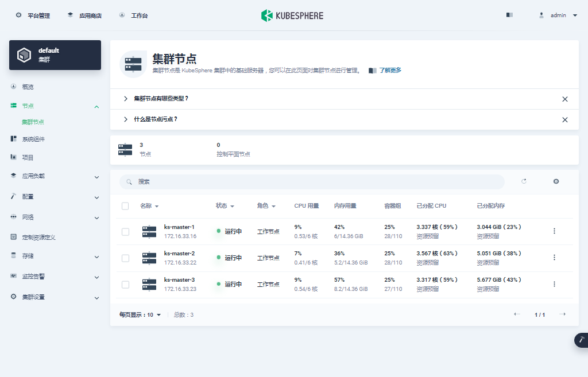Click ks-master-3 node server icon
588x377 pixels.
coord(149,285)
